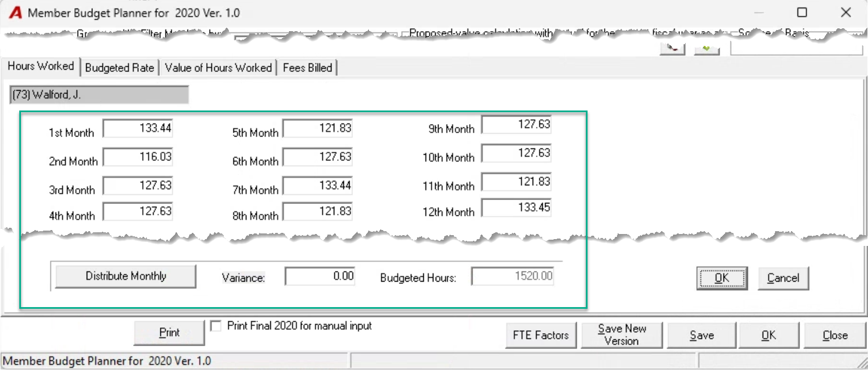The image size is (868, 370).
Task: Click the 3rd Month hours field
Action: tap(138, 185)
